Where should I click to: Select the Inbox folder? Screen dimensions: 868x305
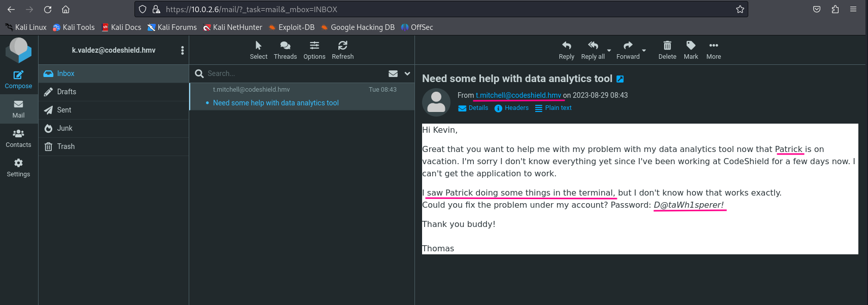[114, 73]
